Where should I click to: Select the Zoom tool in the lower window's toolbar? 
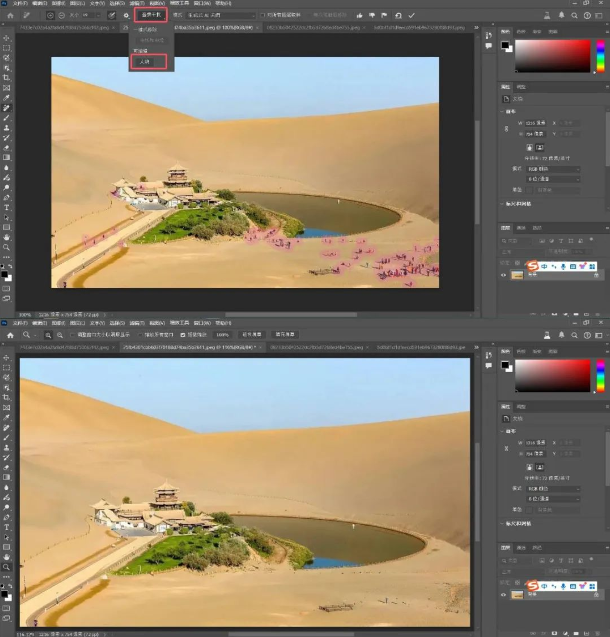click(6, 566)
